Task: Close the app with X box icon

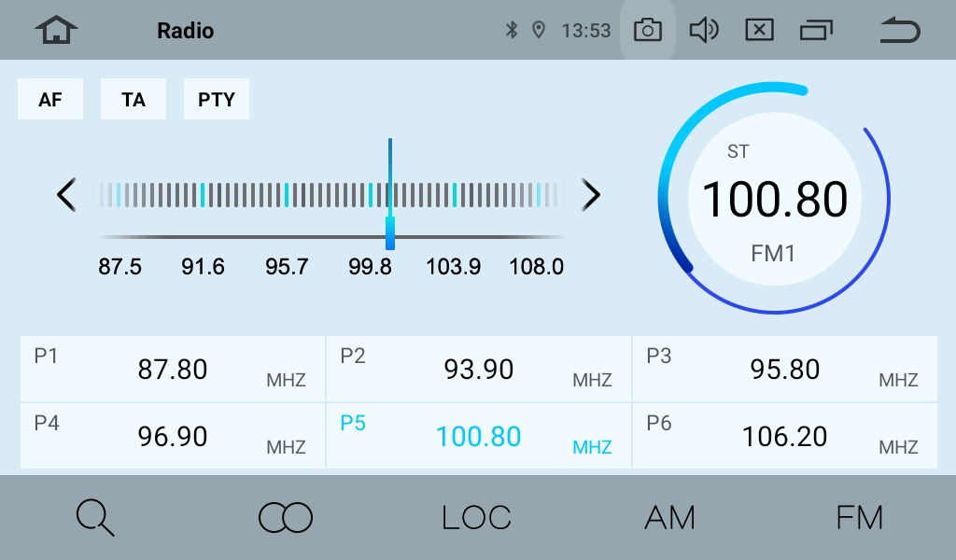Action: [759, 31]
